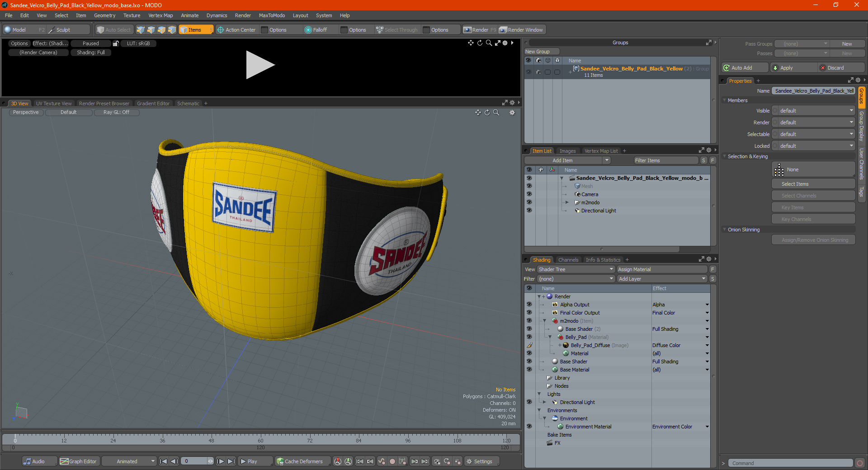Open the Animated dropdown in timeline
The width and height of the screenshot is (868, 470).
click(x=129, y=461)
